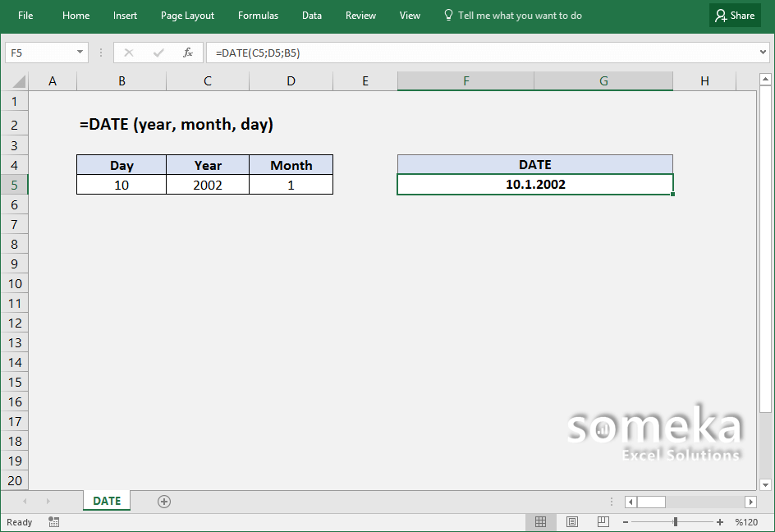Click the Share person icon button

(735, 16)
